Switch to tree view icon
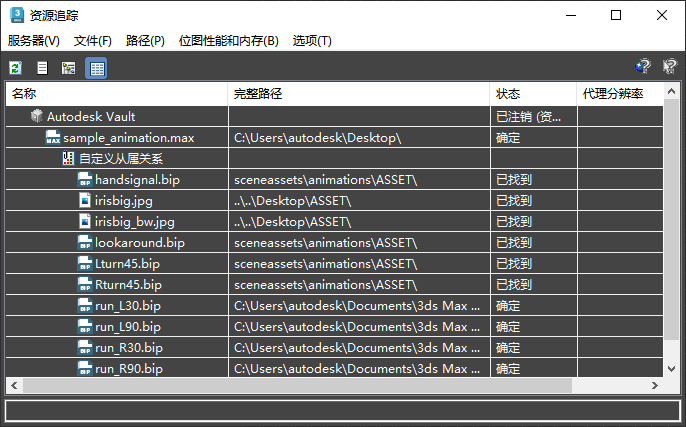Image resolution: width=686 pixels, height=427 pixels. coord(69,68)
